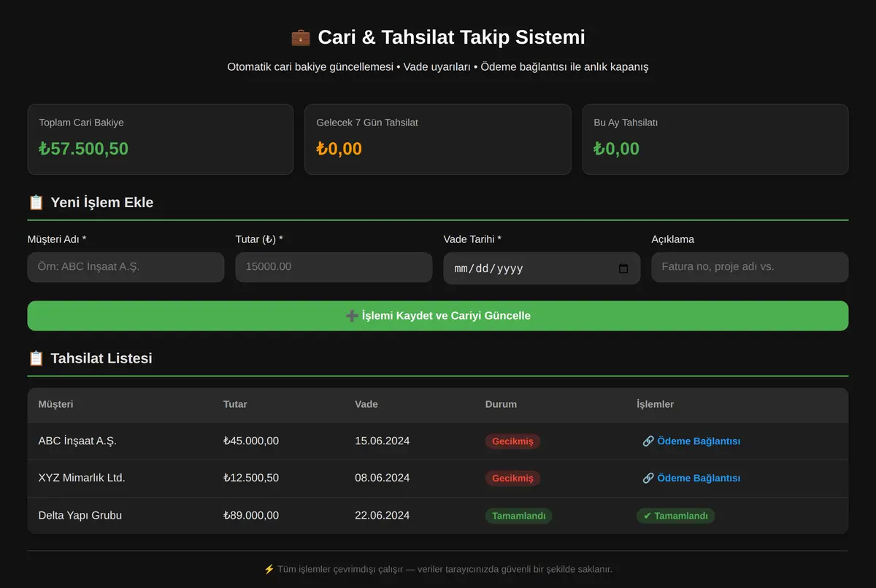Screen dimensions: 876x588
Task: Click the Vade column header
Action: [x=366, y=404]
